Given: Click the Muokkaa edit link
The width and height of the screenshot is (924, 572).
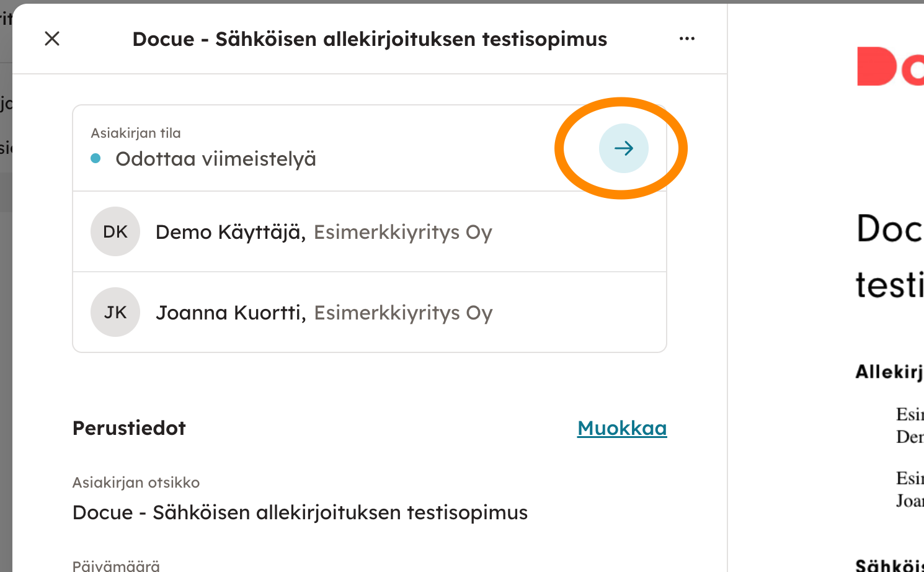Looking at the screenshot, I should pyautogui.click(x=621, y=428).
